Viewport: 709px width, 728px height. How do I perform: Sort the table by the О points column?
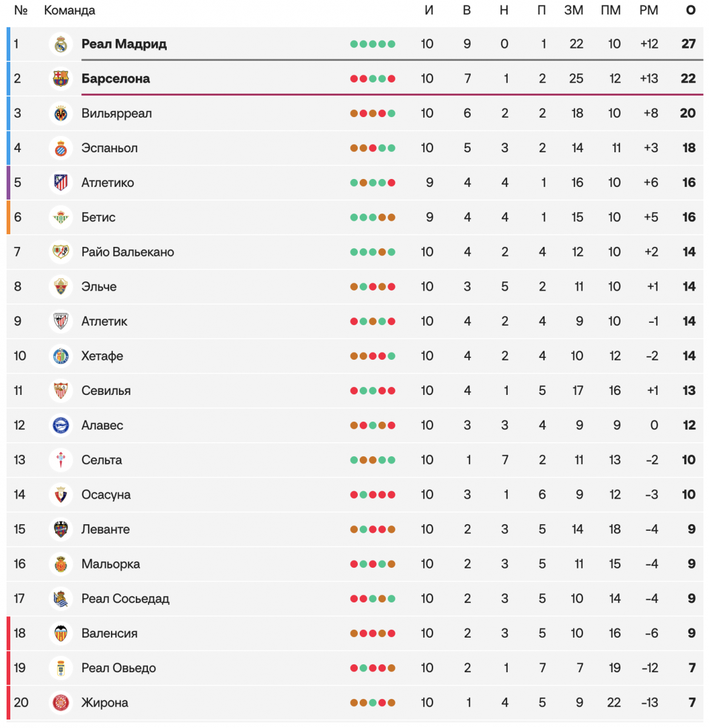point(690,10)
